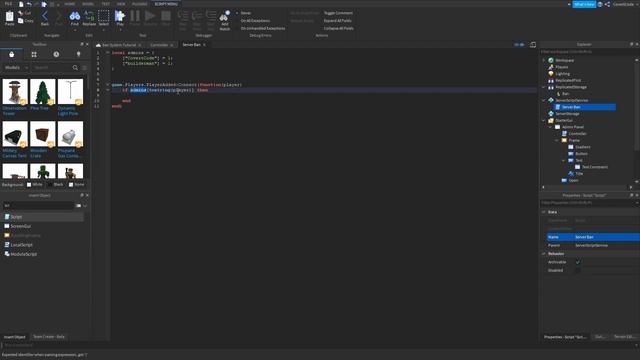Click the new file icon in title bar
Screen dimensions: 640x360
coord(21,4)
